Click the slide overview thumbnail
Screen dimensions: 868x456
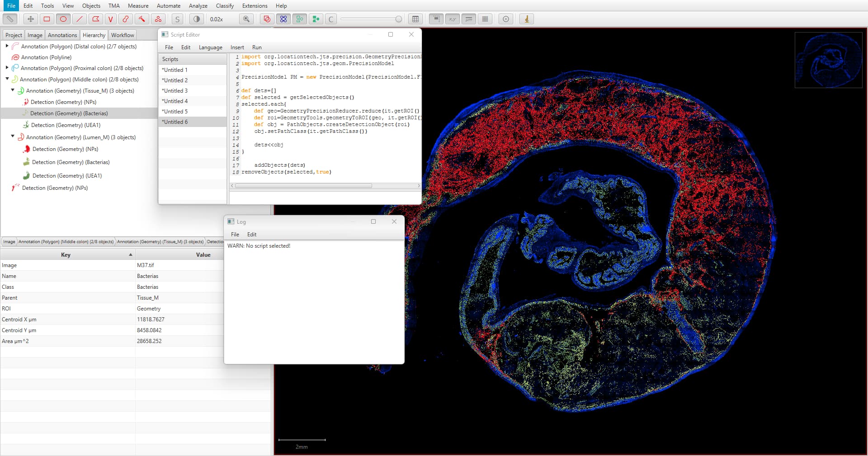[829, 60]
